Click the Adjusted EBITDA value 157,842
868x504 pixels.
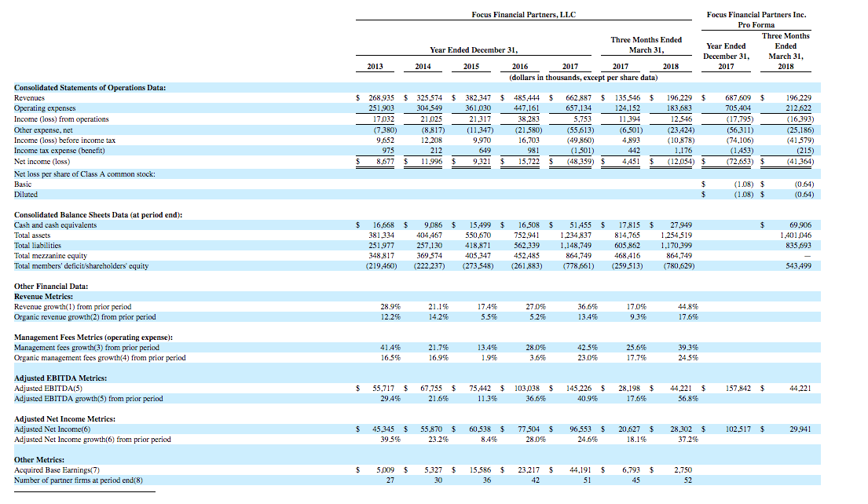coord(738,389)
